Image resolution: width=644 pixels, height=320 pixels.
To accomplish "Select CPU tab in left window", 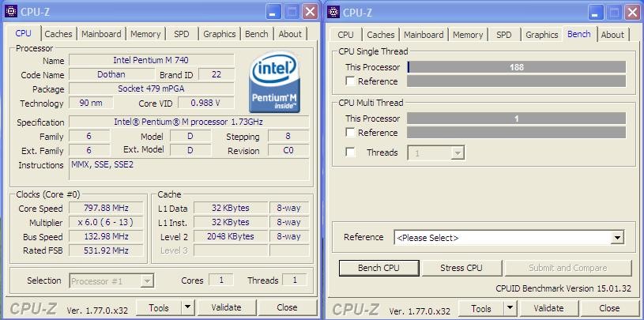I will (x=24, y=33).
